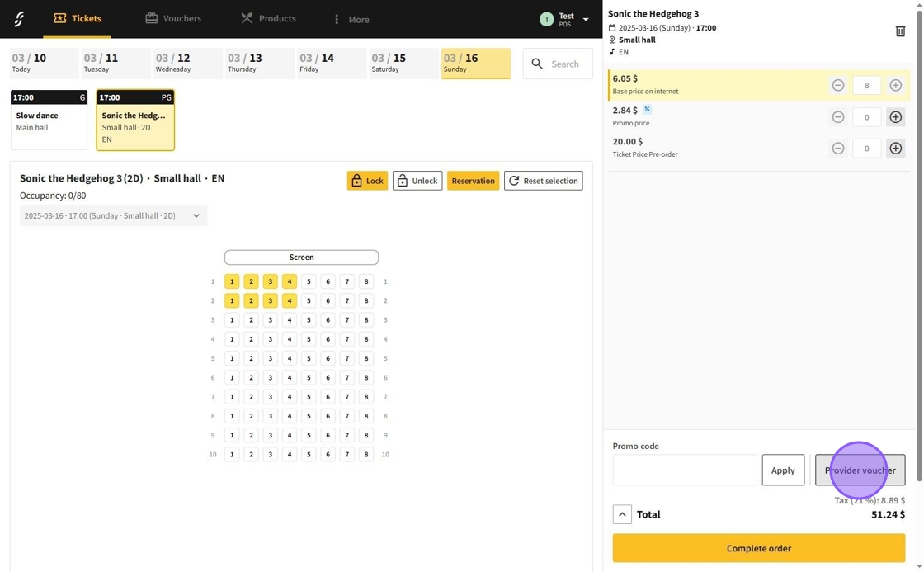924x572 pixels.
Task: Deselect seat 4 in row 2
Action: pyautogui.click(x=290, y=300)
